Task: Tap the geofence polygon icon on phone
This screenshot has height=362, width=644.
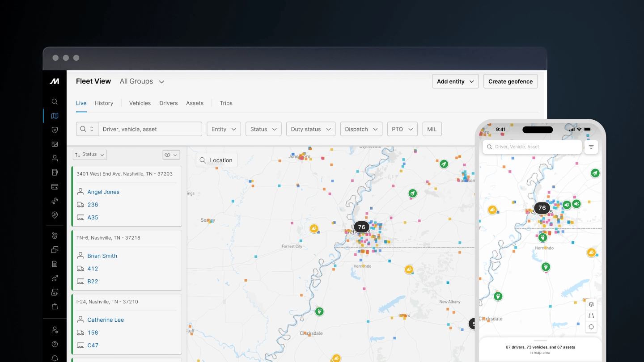Action: point(591,316)
